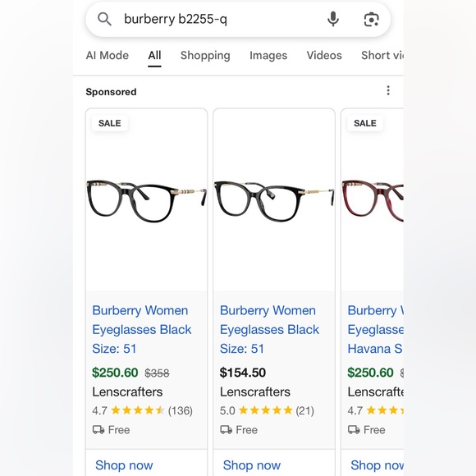Switch to the AI Mode tab
The image size is (476, 476).
(x=108, y=56)
